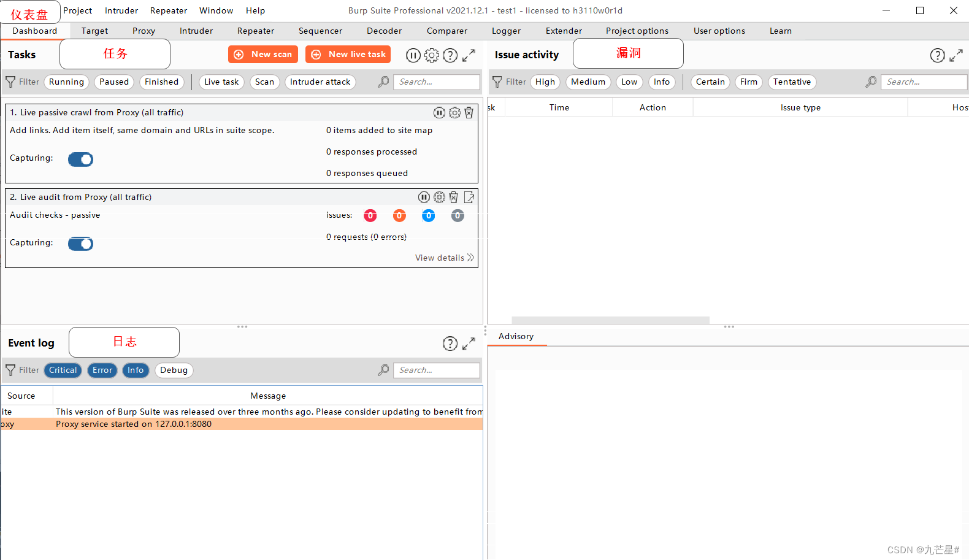Select the Proxy service started log row
The height and width of the screenshot is (560, 969).
(x=242, y=424)
